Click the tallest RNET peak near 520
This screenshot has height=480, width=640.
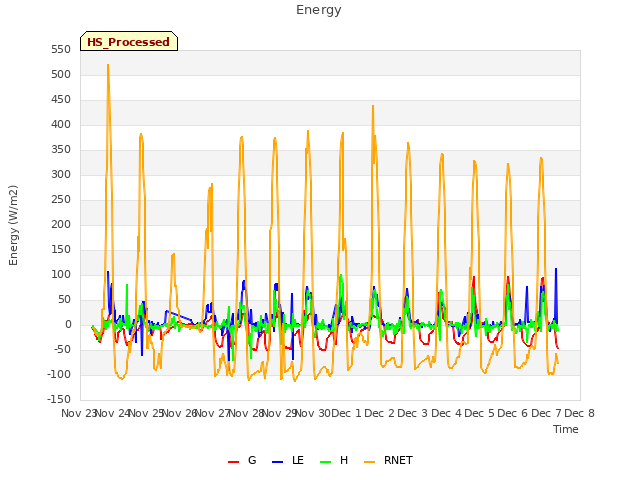click(108, 65)
